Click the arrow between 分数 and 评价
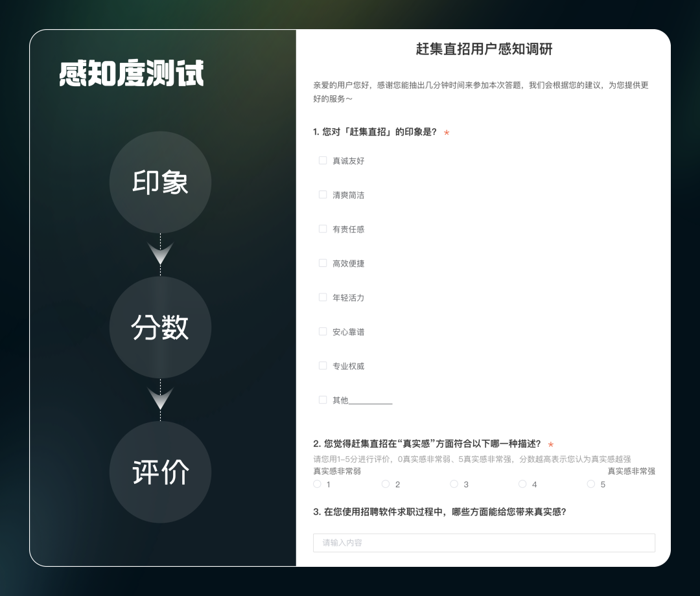Viewport: 700px width, 596px height. [x=160, y=399]
